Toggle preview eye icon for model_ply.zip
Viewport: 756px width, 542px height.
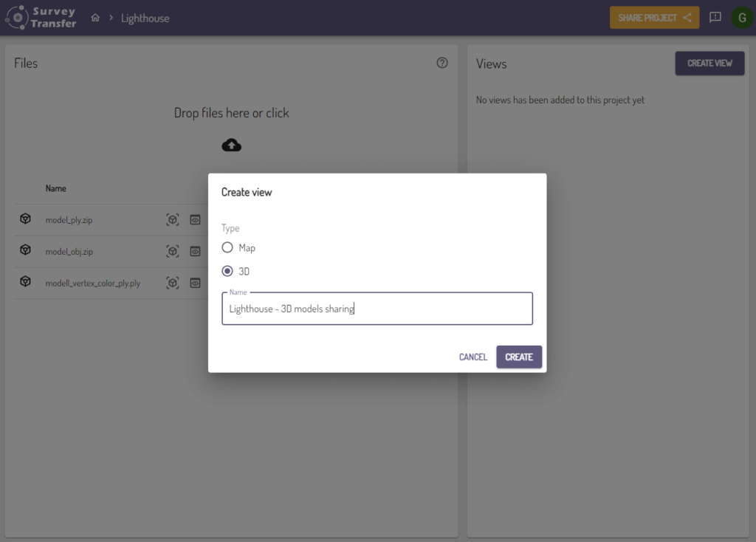[x=195, y=220]
